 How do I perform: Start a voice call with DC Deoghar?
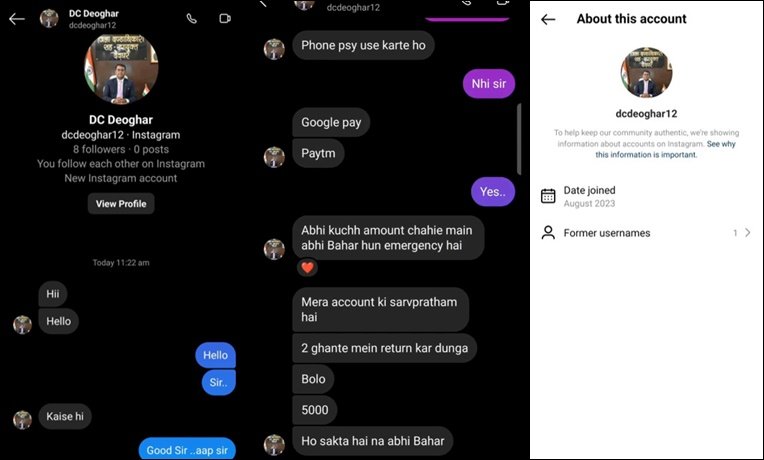192,19
